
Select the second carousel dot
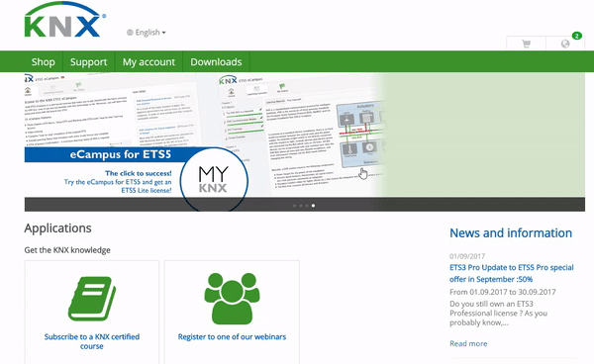point(300,206)
